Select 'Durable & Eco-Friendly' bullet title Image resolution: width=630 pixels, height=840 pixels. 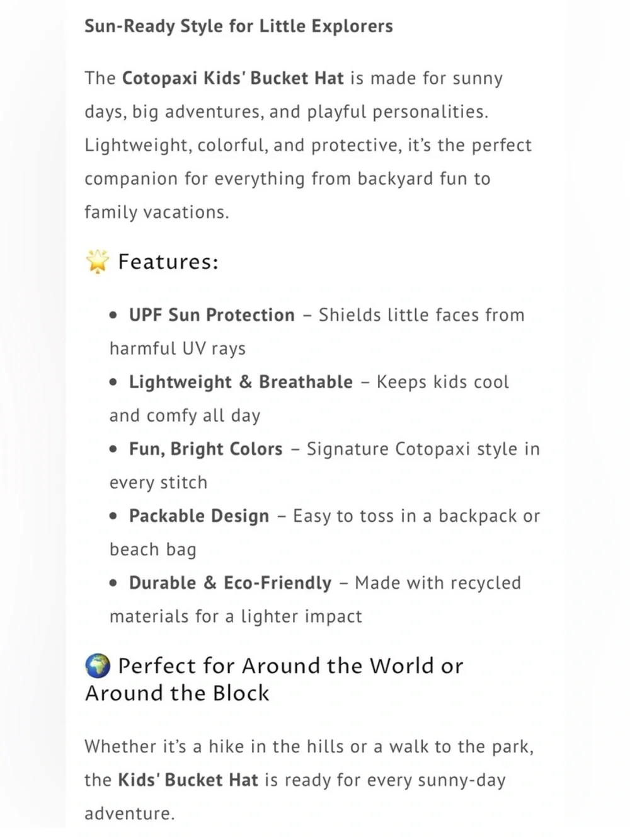click(230, 583)
